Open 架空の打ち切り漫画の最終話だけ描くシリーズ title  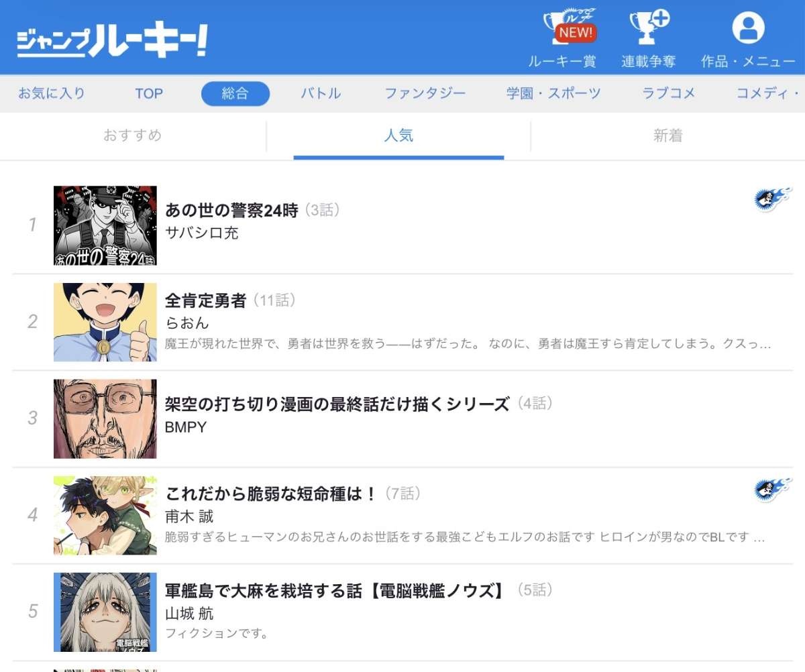[x=337, y=404]
